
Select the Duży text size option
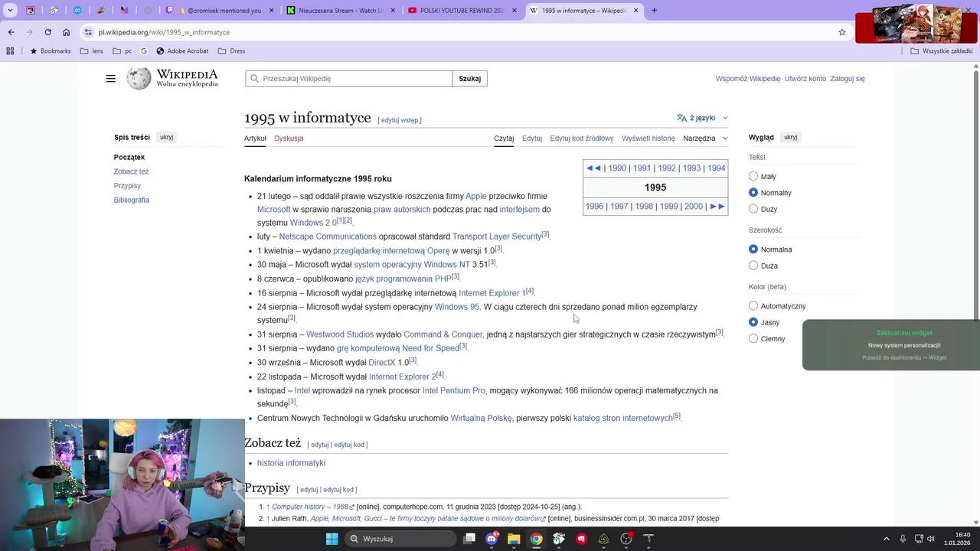(753, 209)
